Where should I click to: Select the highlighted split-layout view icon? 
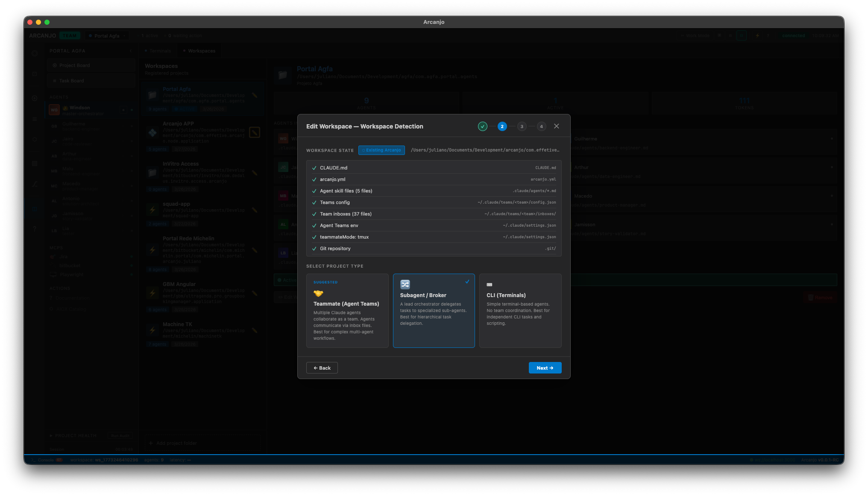coord(742,35)
